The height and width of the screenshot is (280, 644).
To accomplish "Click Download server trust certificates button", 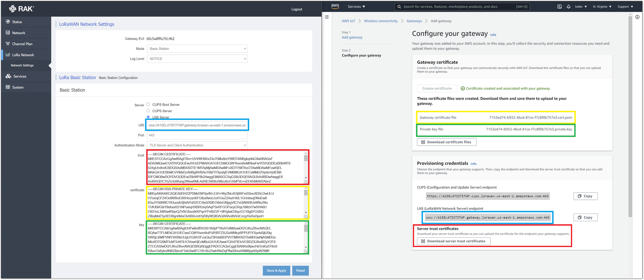I will tap(454, 241).
